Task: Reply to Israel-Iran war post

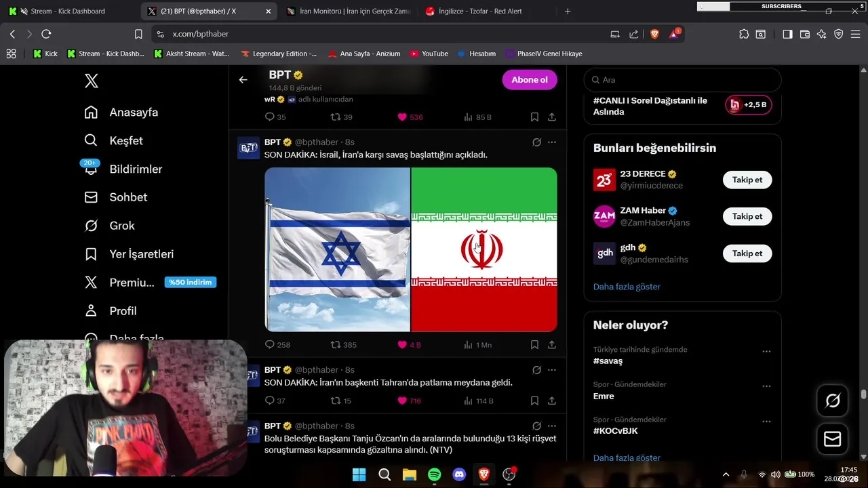Action: pyautogui.click(x=277, y=345)
